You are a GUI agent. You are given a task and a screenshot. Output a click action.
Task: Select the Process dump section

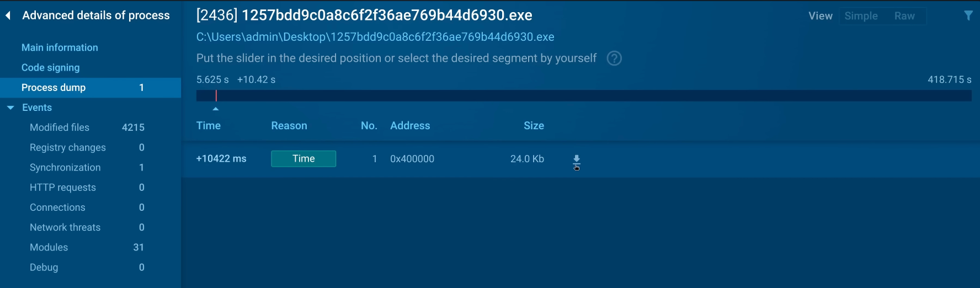[54, 88]
